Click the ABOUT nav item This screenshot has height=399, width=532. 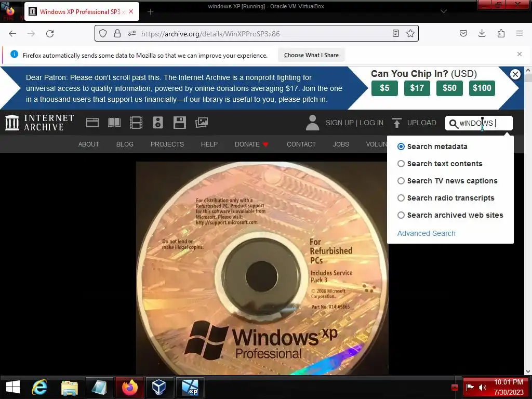88,144
